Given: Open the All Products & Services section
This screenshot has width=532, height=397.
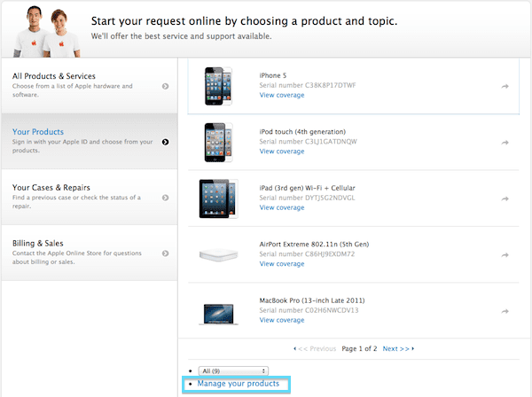Looking at the screenshot, I should point(90,85).
